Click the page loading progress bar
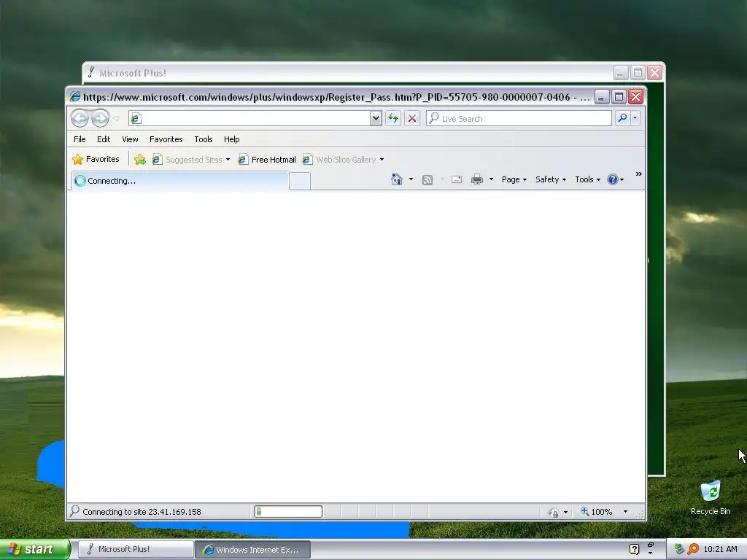The width and height of the screenshot is (747, 560). (288, 511)
